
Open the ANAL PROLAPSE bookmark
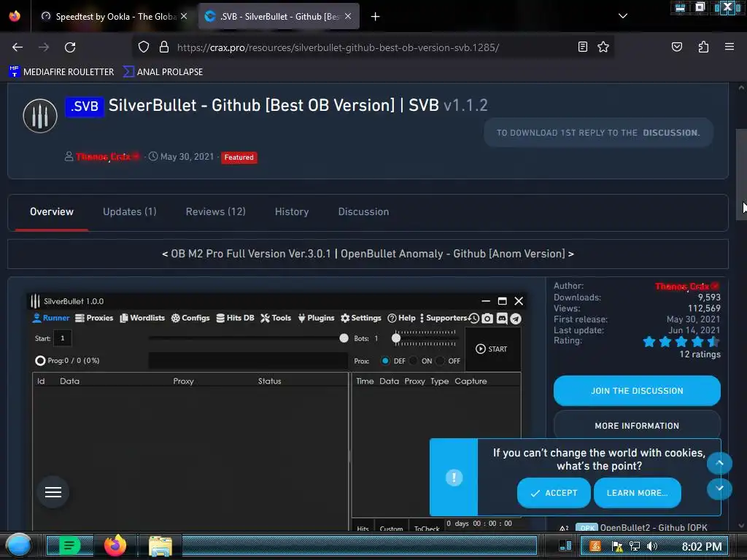[x=163, y=72]
